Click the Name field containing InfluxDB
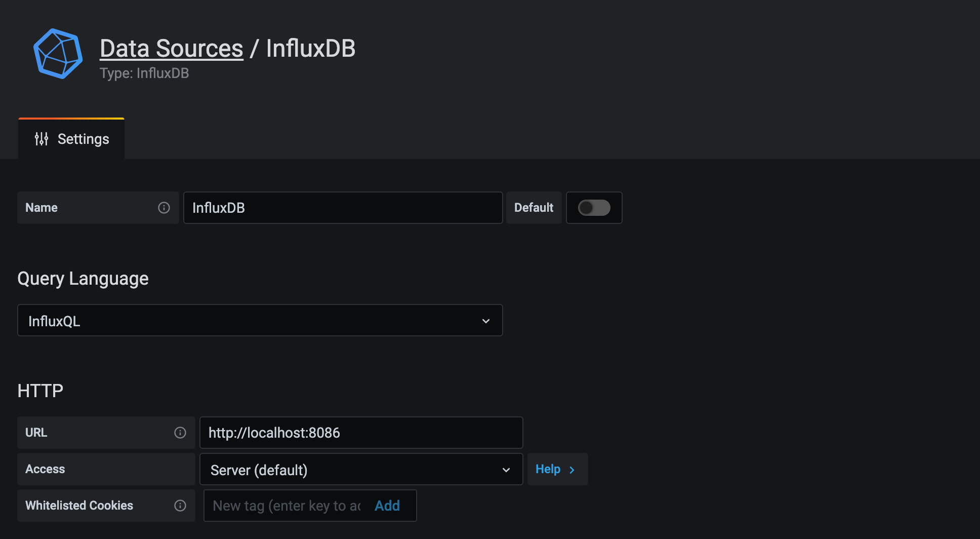Viewport: 980px width, 539px height. pos(343,208)
